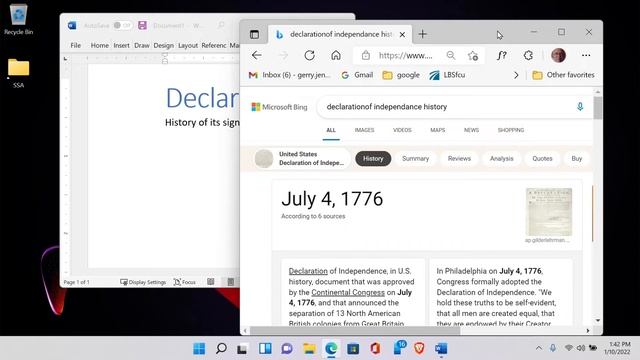Enable Word Focus mode
Viewport: 640px width, 360px height.
click(x=184, y=282)
